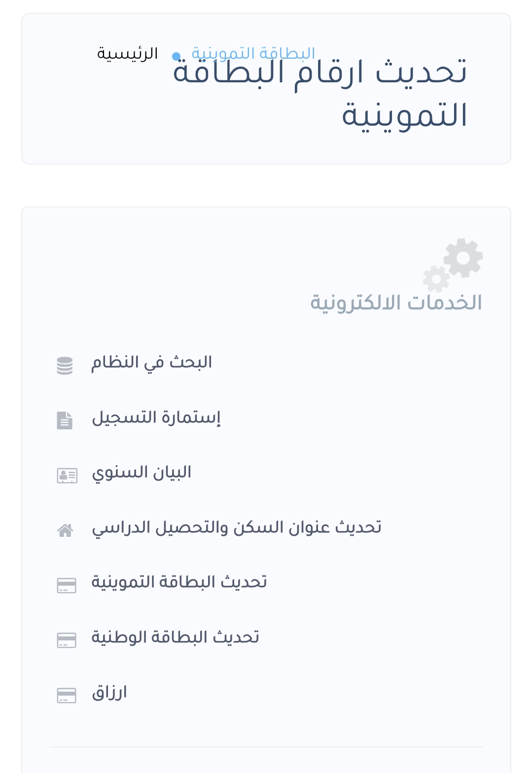Screen dimensions: 532x773
Task: Open the إستمارة التسجيل menu link
Action: tap(156, 418)
